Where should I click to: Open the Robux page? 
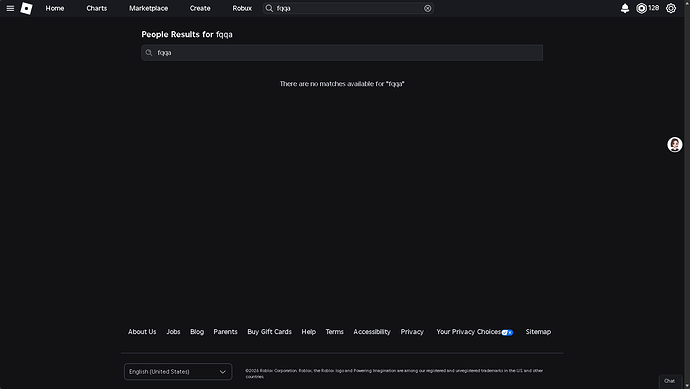pos(242,8)
